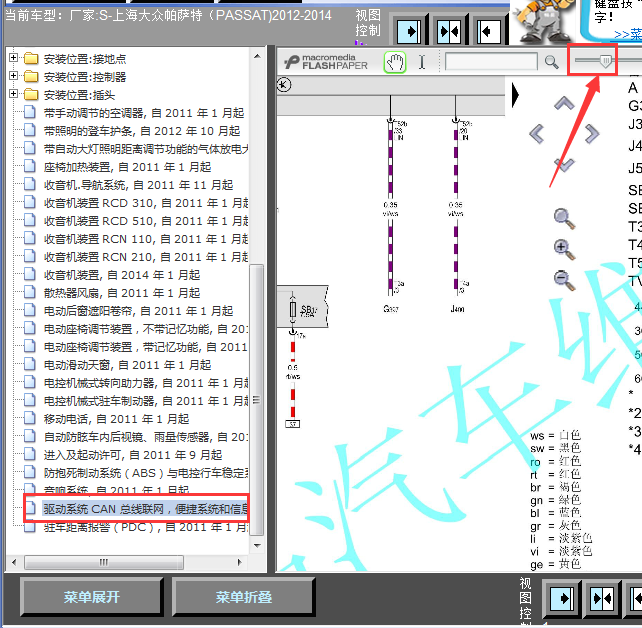Image resolution: width=642 pixels, height=628 pixels.
Task: Select the text selection cursor tool
Action: pos(422,62)
